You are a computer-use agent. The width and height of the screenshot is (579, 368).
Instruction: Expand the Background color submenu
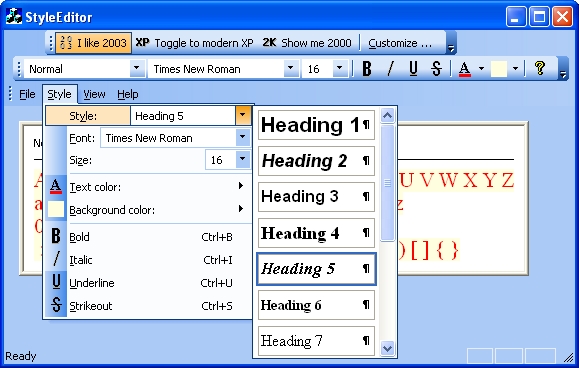147,210
